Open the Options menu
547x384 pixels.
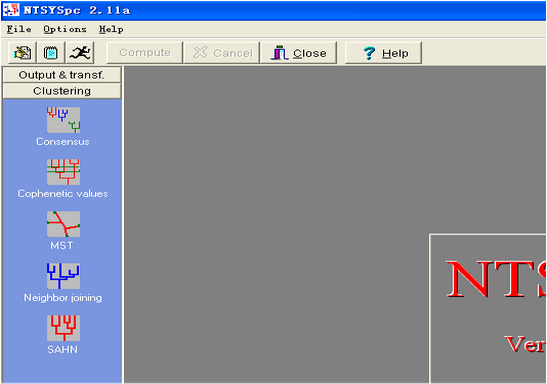point(65,29)
